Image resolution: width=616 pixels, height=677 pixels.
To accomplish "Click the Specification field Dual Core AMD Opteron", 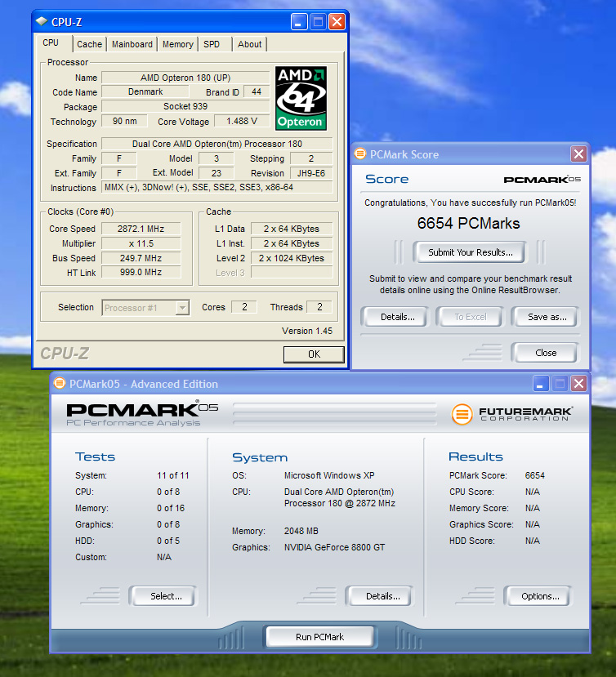I will pyautogui.click(x=217, y=144).
